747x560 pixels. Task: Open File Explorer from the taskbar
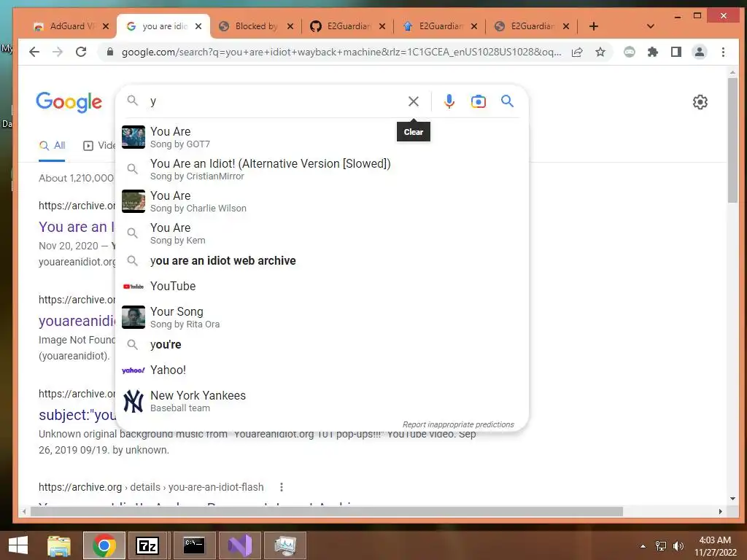[59, 545]
